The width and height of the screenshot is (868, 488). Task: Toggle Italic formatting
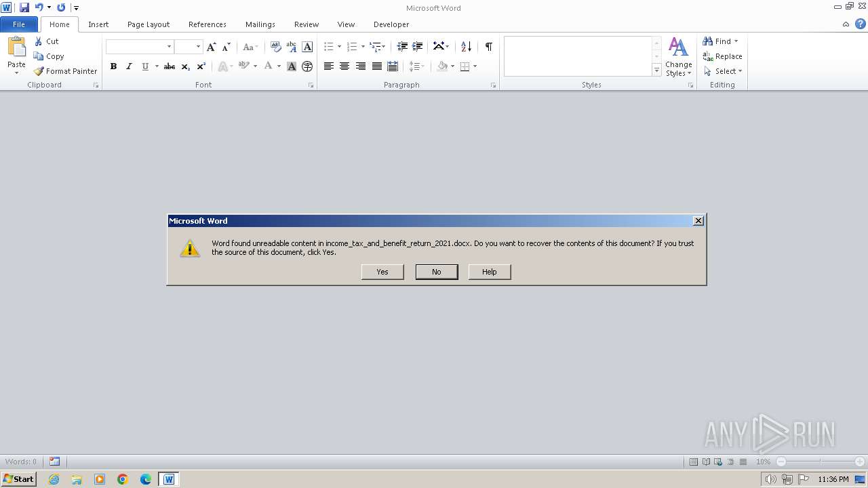[129, 66]
